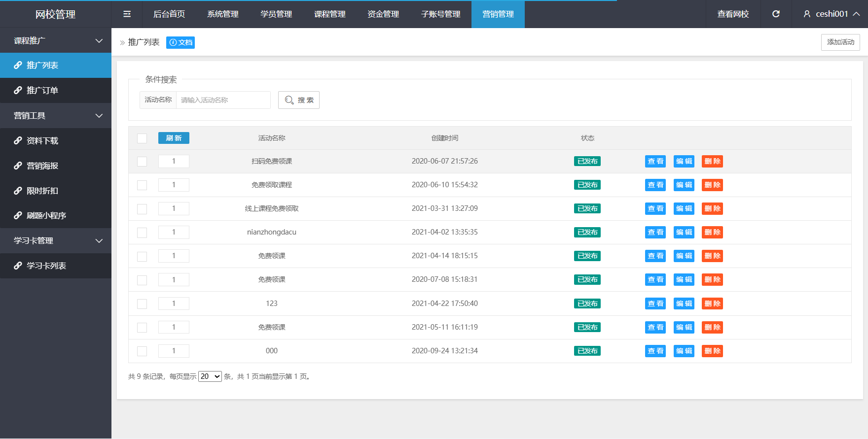The height and width of the screenshot is (439, 868).
Task: Delete the nianzhongdacu activity
Action: (x=713, y=232)
